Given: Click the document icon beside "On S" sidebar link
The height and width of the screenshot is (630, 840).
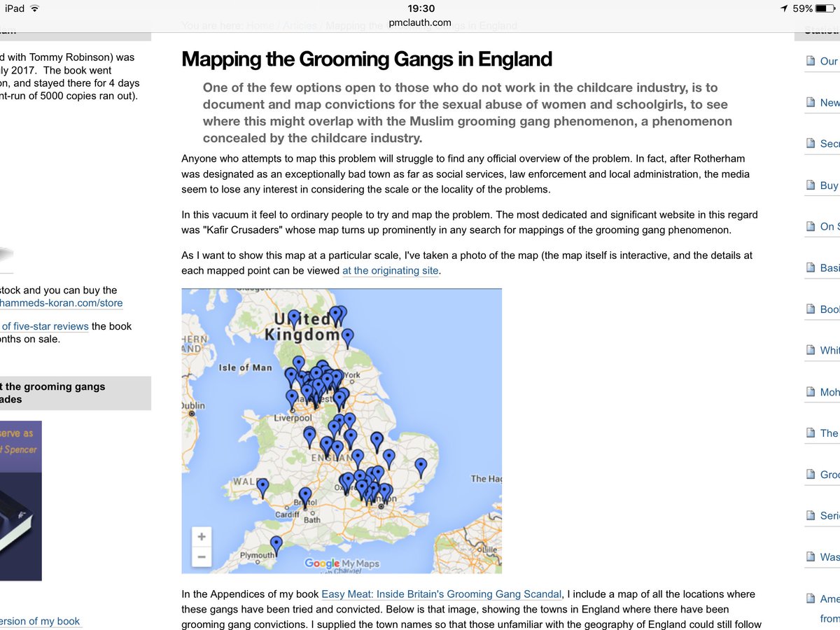Looking at the screenshot, I should pyautogui.click(x=811, y=227).
